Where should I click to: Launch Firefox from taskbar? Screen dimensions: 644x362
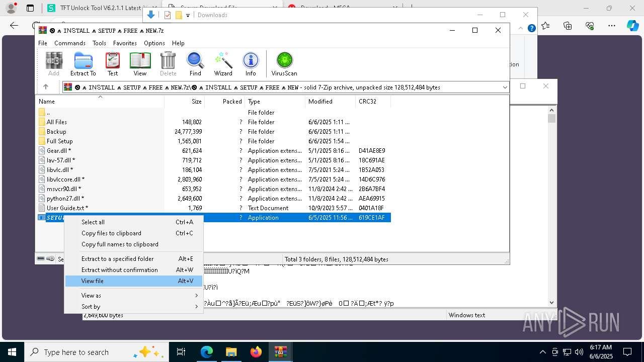[x=256, y=352]
